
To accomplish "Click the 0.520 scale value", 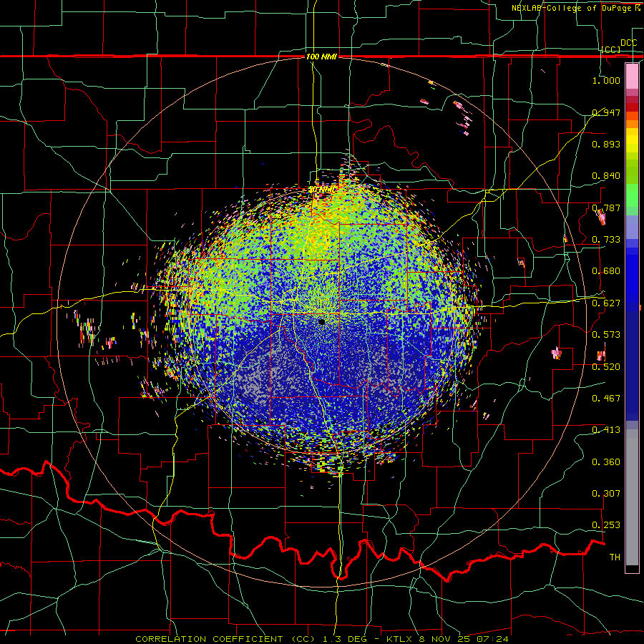I will point(606,367).
